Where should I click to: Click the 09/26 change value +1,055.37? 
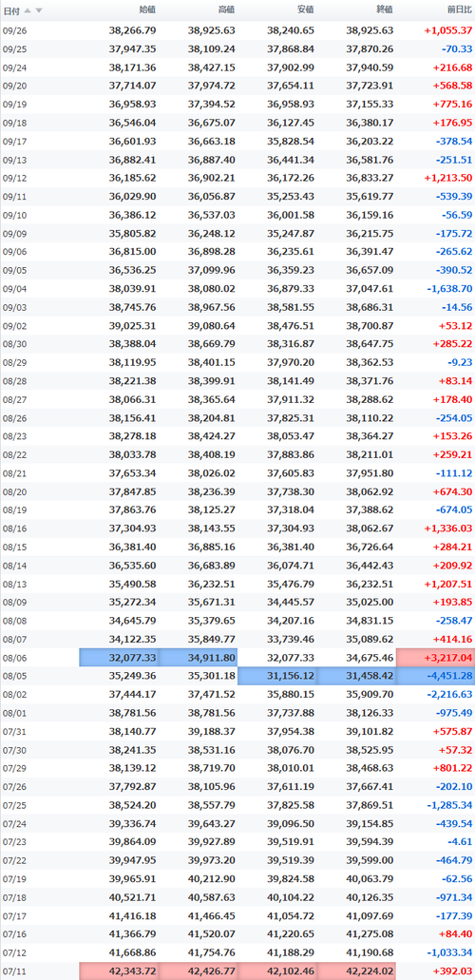point(448,30)
